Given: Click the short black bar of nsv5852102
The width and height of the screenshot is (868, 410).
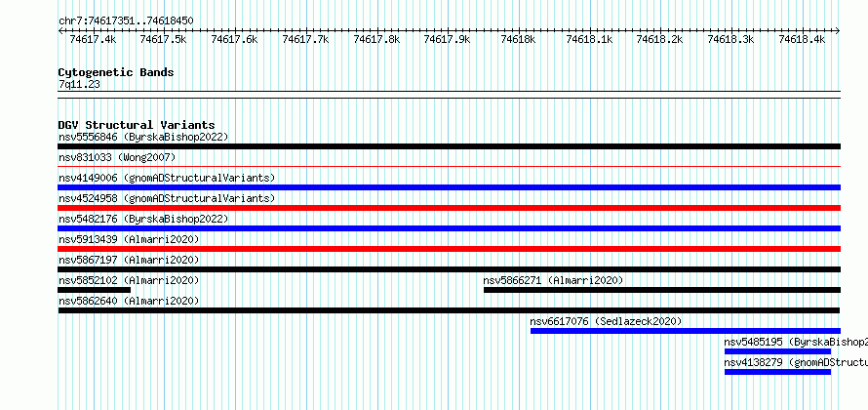Looking at the screenshot, I should tap(94, 290).
